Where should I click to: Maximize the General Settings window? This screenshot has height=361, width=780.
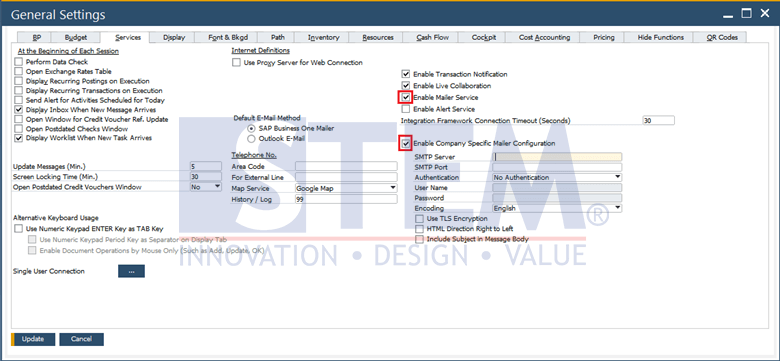[x=747, y=14]
